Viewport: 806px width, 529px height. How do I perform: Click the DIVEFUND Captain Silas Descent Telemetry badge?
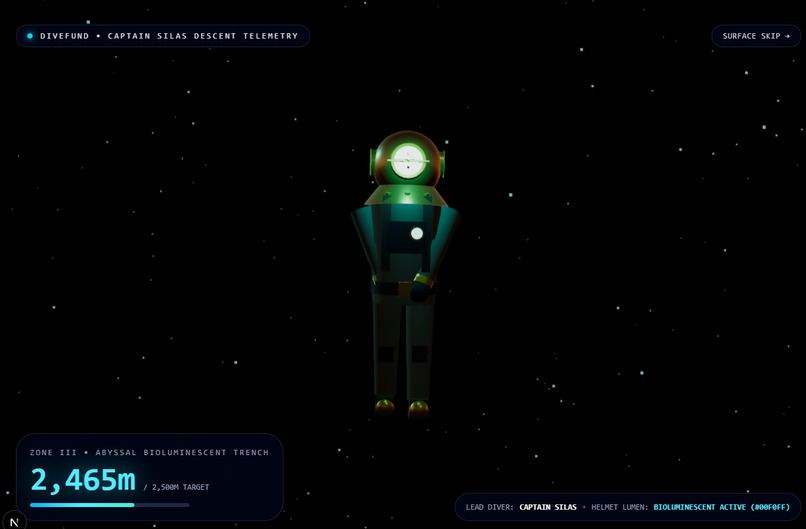coord(163,36)
